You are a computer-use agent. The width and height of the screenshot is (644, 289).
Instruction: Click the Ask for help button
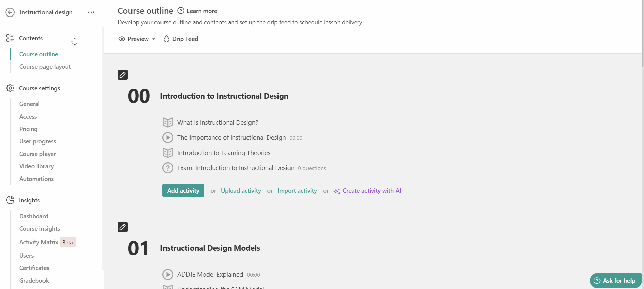pyautogui.click(x=616, y=281)
